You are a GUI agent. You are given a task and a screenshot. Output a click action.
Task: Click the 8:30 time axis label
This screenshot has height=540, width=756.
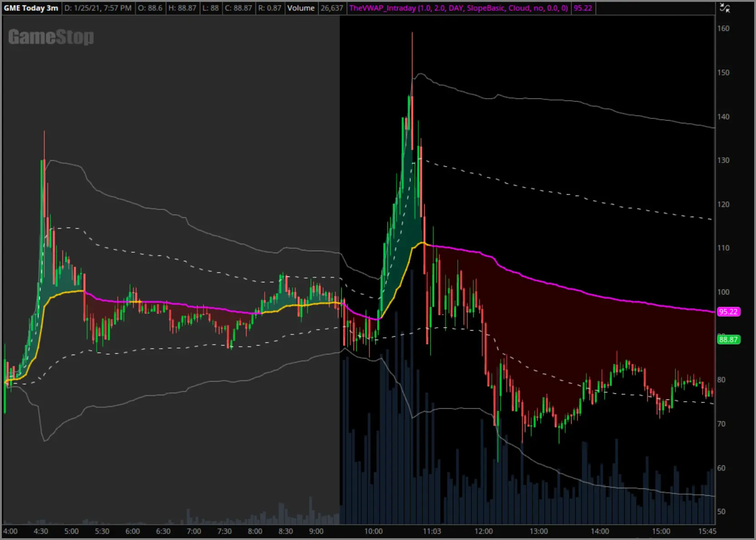pos(286,531)
